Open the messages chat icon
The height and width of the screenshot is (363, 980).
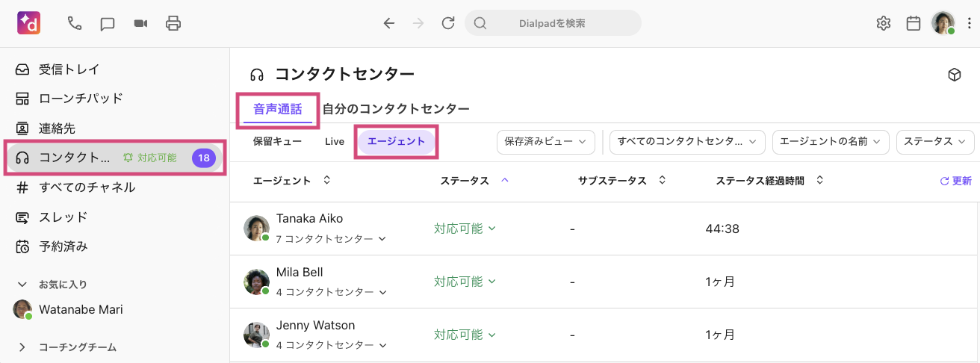click(108, 23)
